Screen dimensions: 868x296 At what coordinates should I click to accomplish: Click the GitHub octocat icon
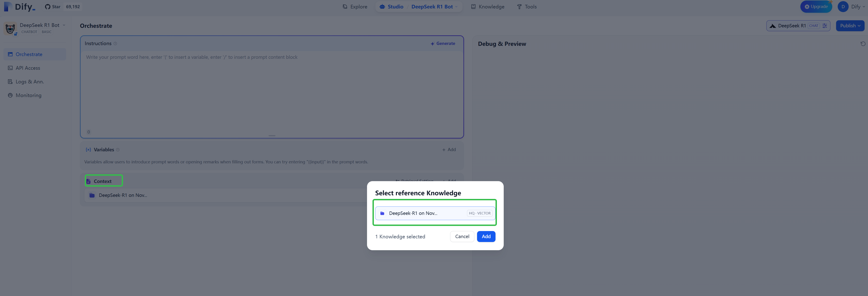click(x=48, y=7)
